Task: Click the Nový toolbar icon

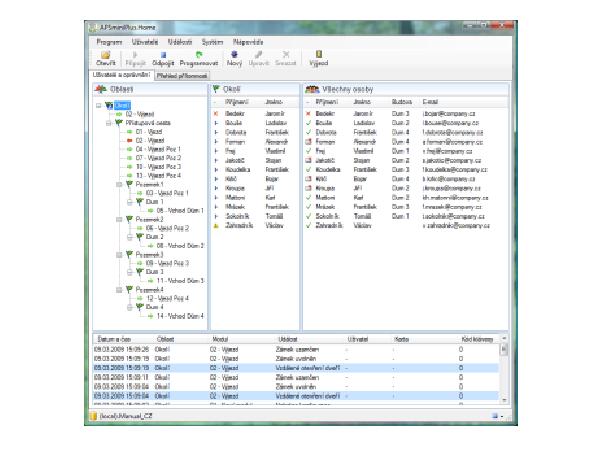Action: 233,58
